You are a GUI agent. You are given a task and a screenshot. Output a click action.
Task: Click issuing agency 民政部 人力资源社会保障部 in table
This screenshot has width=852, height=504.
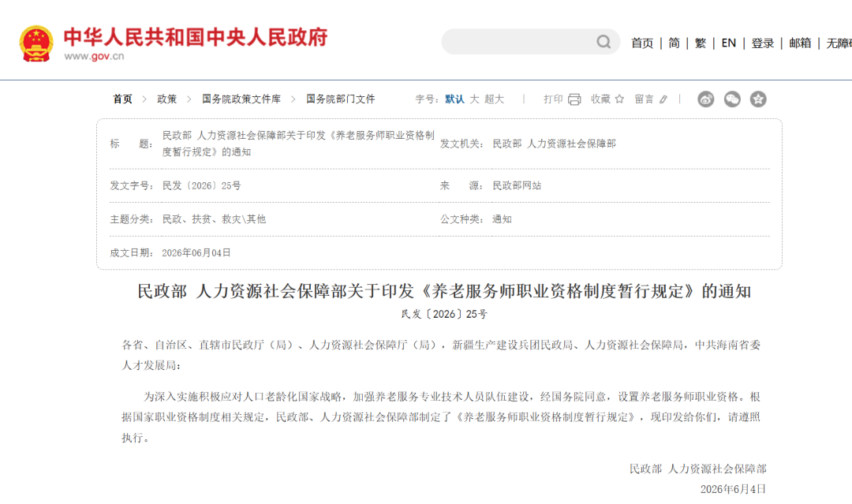pyautogui.click(x=555, y=144)
